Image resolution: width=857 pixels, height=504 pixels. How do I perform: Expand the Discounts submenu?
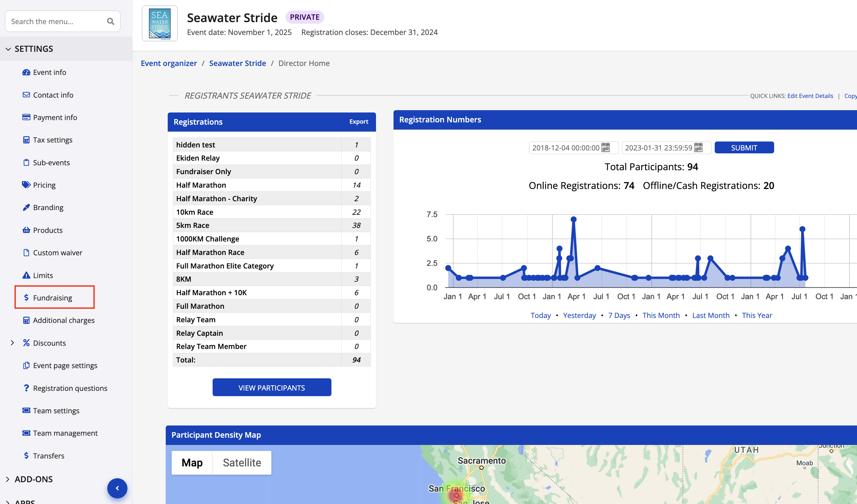pyautogui.click(x=12, y=343)
